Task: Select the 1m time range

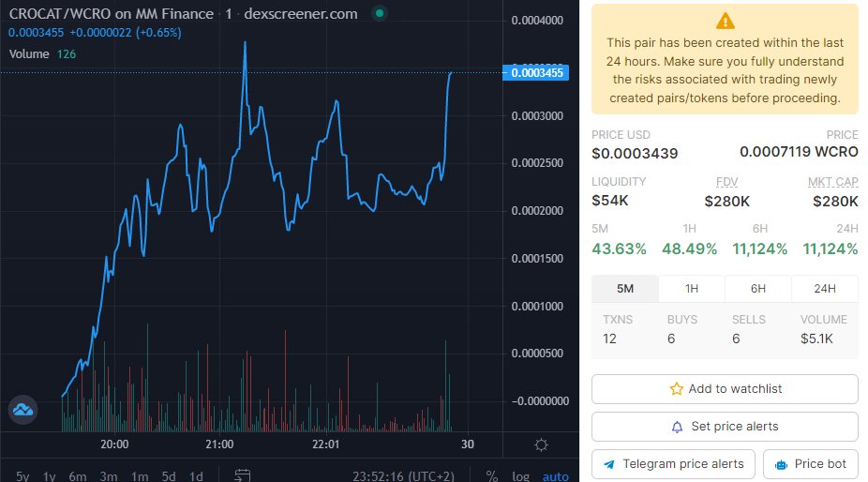Action: (140, 476)
